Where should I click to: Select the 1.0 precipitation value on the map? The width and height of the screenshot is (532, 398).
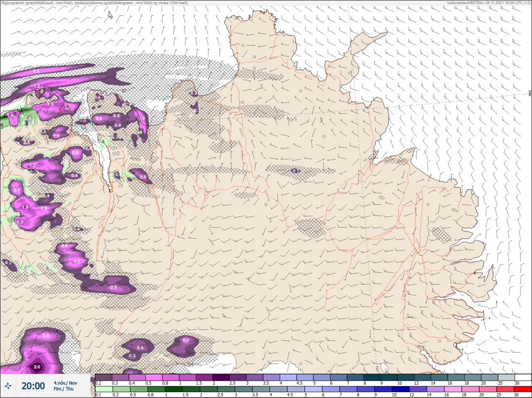[x=142, y=118]
